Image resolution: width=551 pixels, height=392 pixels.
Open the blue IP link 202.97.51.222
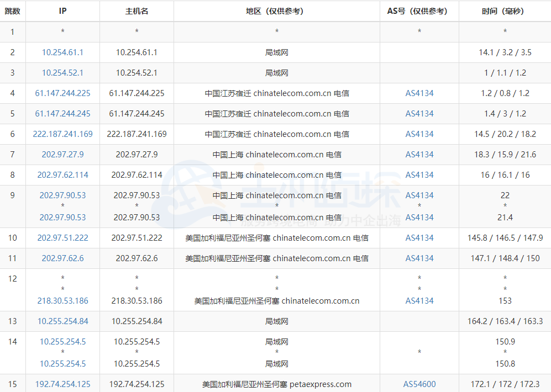click(62, 238)
